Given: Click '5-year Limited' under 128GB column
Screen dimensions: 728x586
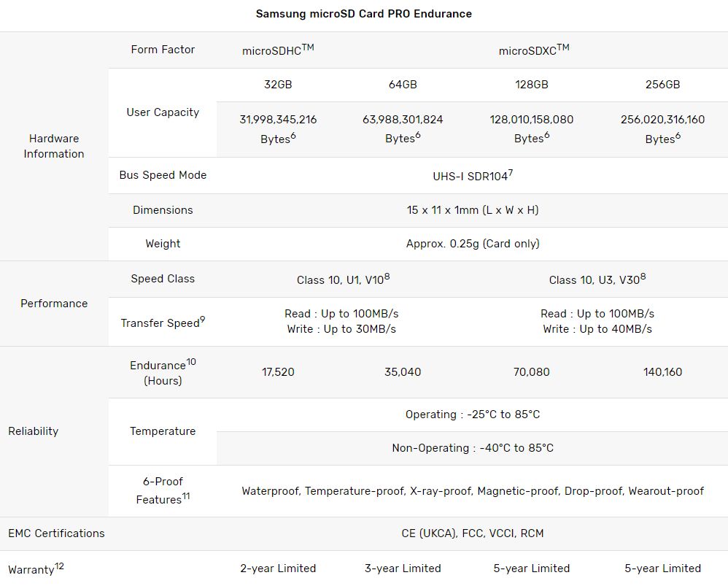Looking at the screenshot, I should pos(531,568).
